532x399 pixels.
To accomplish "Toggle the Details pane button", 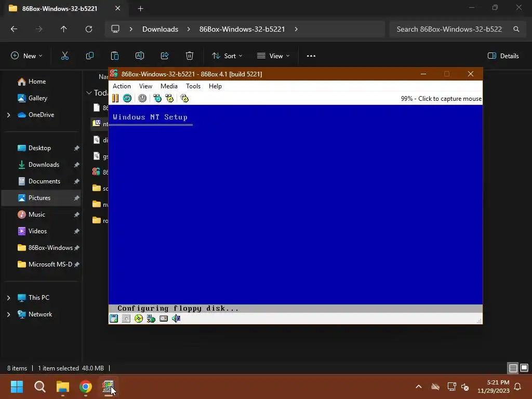I will (503, 56).
